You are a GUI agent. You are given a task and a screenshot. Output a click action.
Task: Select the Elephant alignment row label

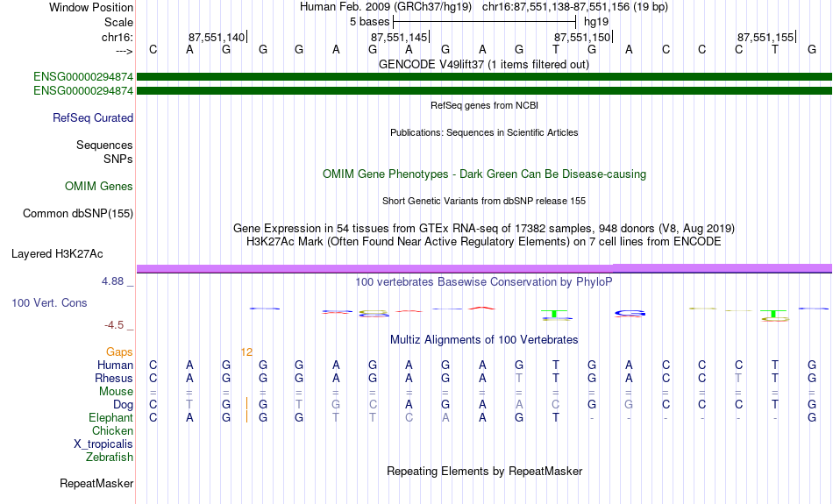[110, 417]
